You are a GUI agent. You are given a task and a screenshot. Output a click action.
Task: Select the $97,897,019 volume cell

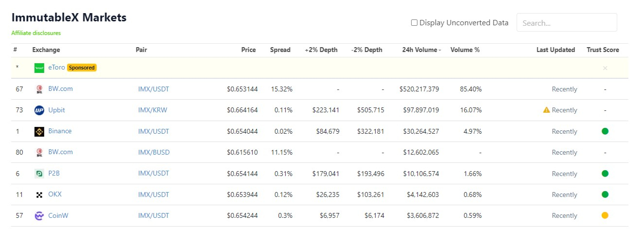point(421,110)
